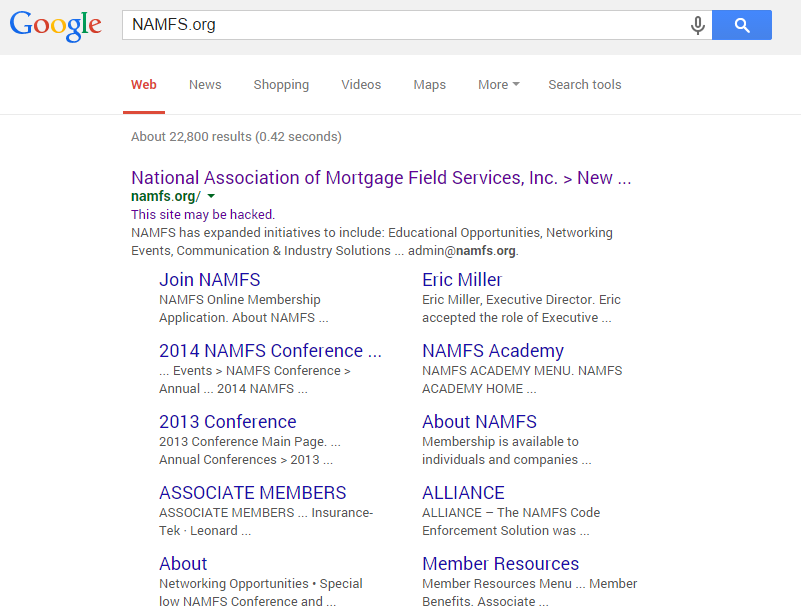801x610 pixels.
Task: Click the 'Member Resources Menu' snippet text
Action: (x=529, y=593)
